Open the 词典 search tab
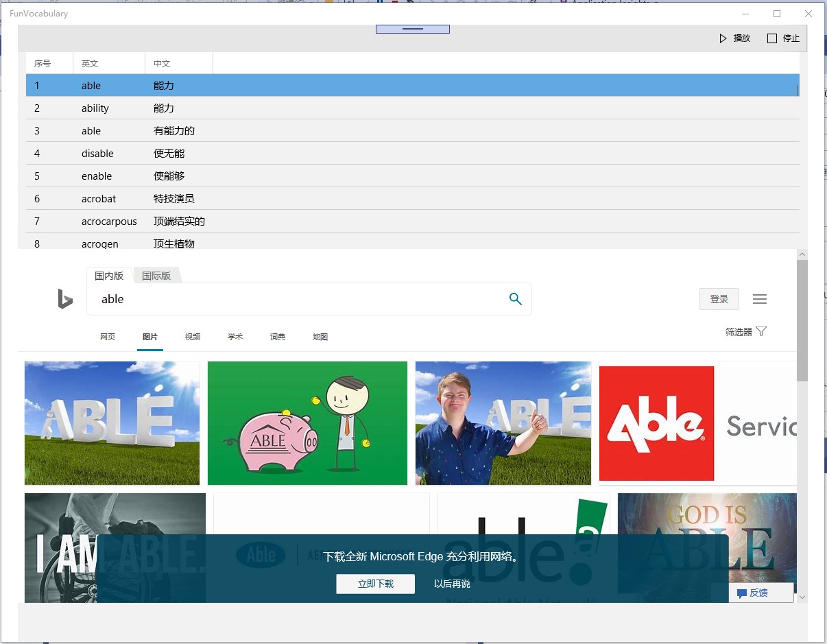This screenshot has width=827, height=644. pyautogui.click(x=278, y=337)
